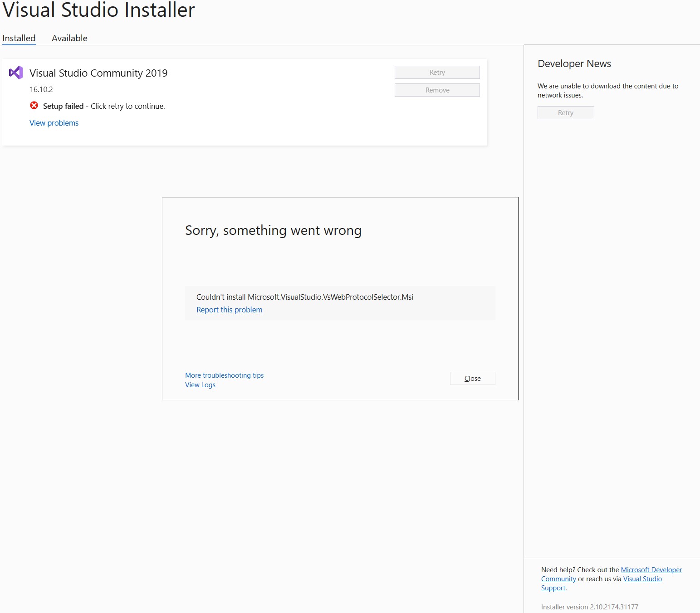Screen dimensions: 700x613
Task: Click the Visual Studio Installer title
Action: (99, 10)
